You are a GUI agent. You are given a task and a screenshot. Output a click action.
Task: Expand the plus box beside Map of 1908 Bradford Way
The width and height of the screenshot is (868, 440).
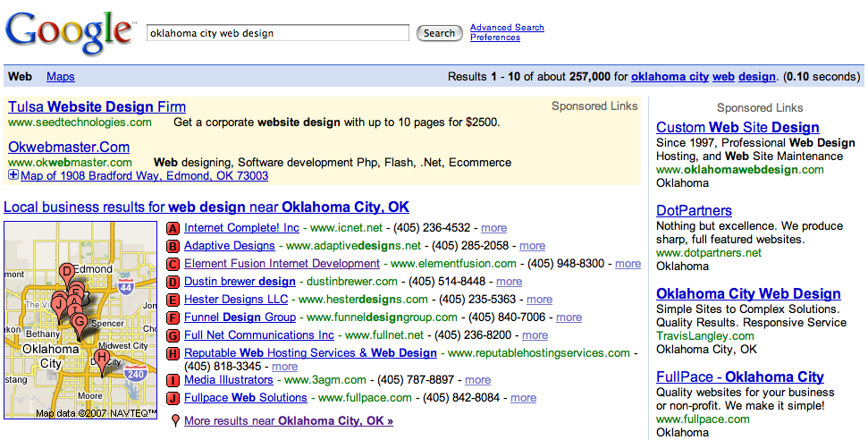click(13, 176)
